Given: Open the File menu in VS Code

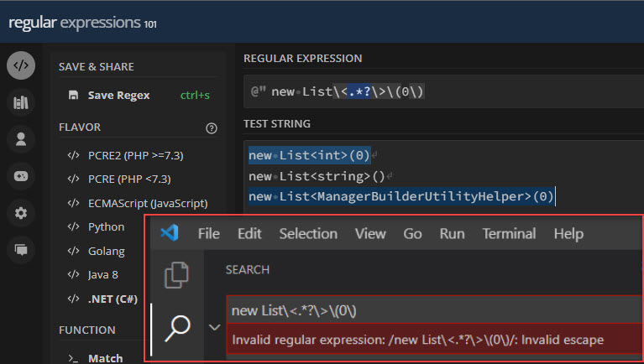Looking at the screenshot, I should (208, 233).
